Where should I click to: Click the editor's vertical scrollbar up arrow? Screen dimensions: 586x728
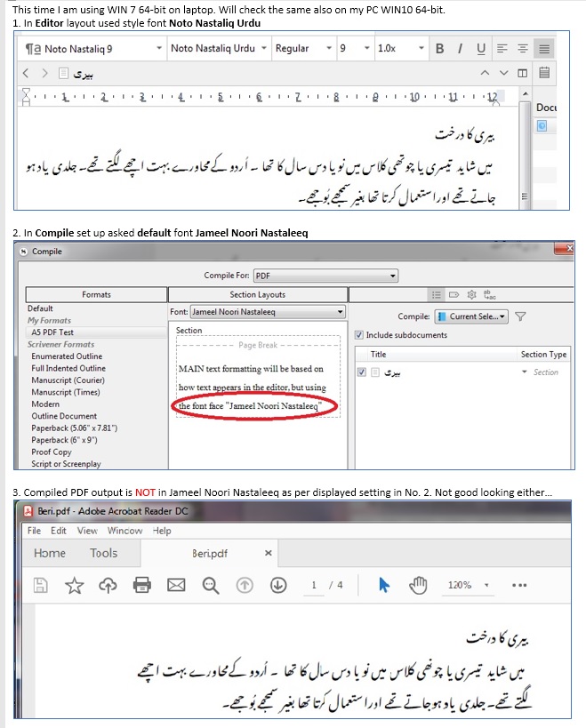pos(525,94)
